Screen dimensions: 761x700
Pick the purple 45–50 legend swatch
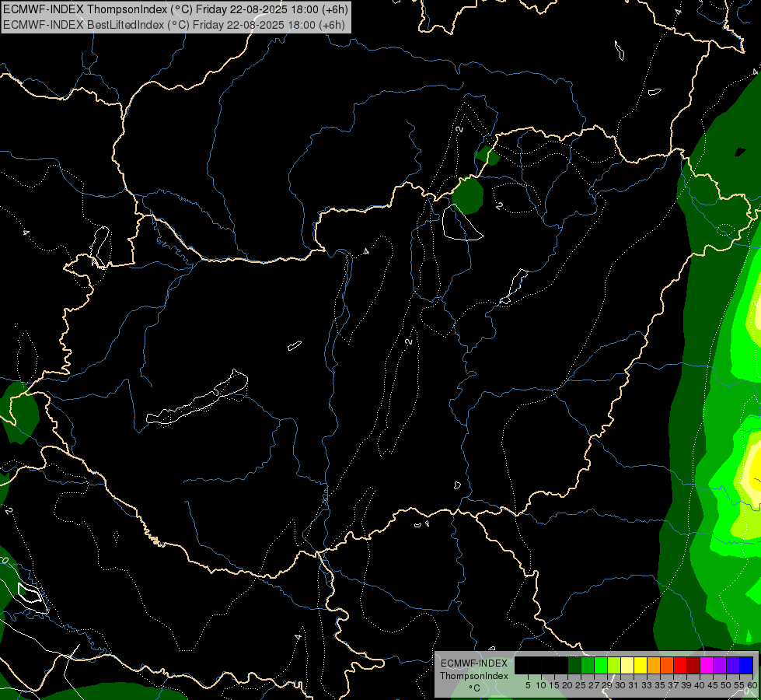720,665
